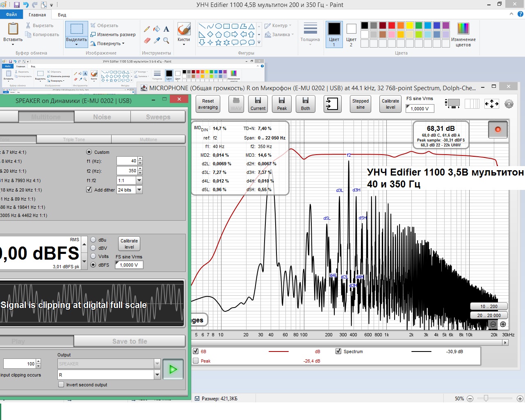Click the Redo arrow in Paint's quick access toolbar
Image resolution: width=525 pixels, height=420 pixels.
[x=34, y=5]
